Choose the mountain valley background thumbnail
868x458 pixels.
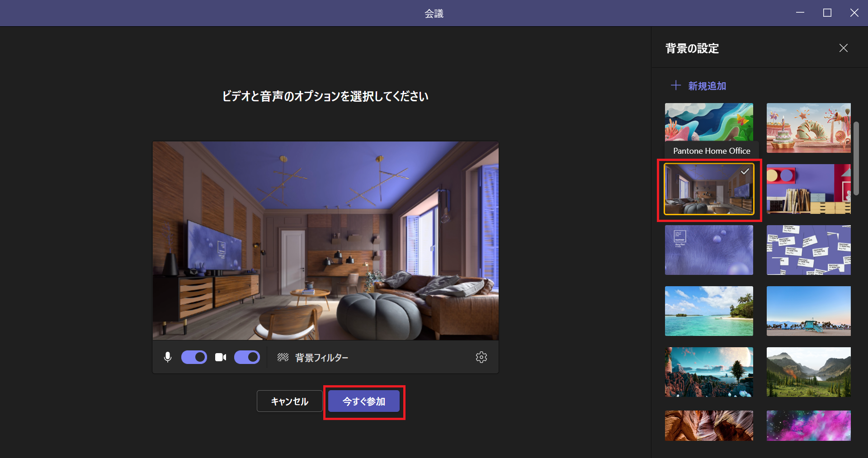(x=808, y=372)
